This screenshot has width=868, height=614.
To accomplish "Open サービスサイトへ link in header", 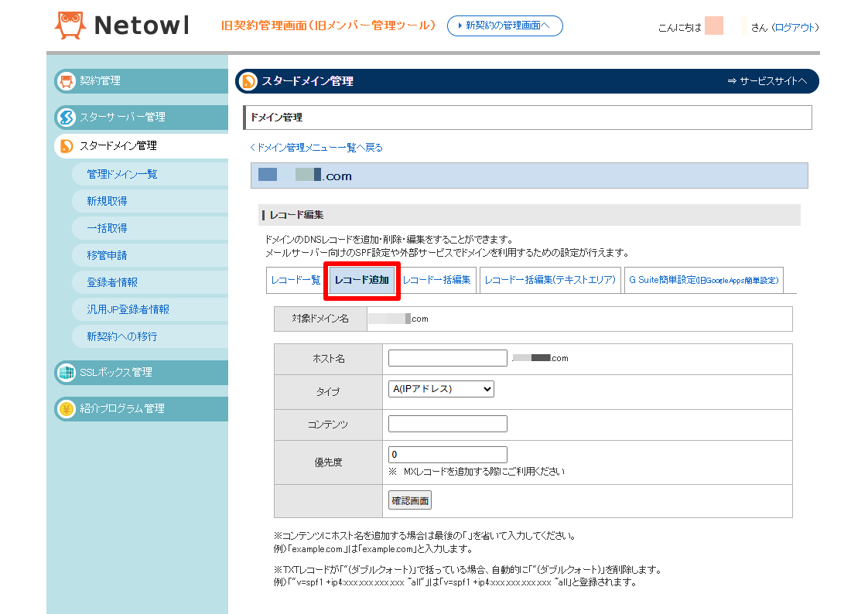I will click(767, 81).
